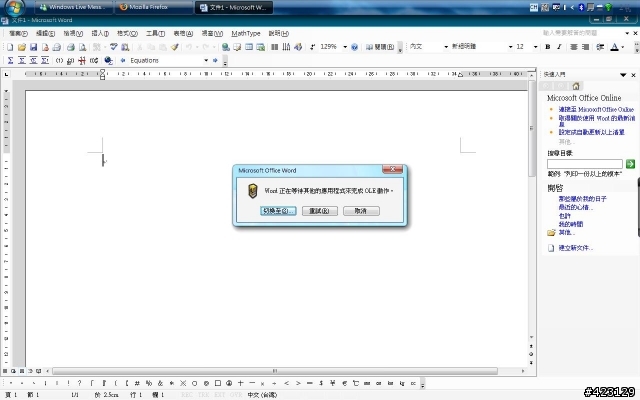Open the Help menu
The height and width of the screenshot is (400, 640).
point(278,33)
